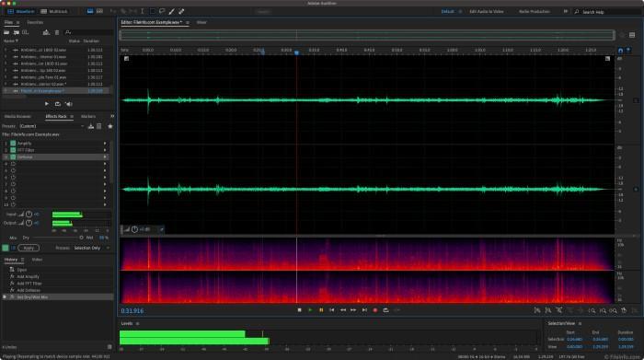Viewport: 644px width, 360px height.
Task: Toggle power for Amplify effect
Action: click(13, 143)
